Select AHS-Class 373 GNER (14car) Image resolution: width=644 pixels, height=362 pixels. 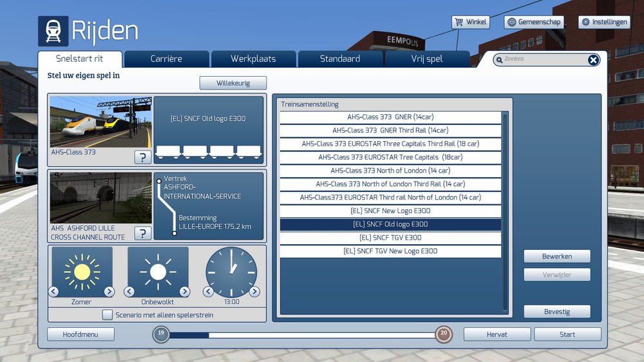point(390,117)
